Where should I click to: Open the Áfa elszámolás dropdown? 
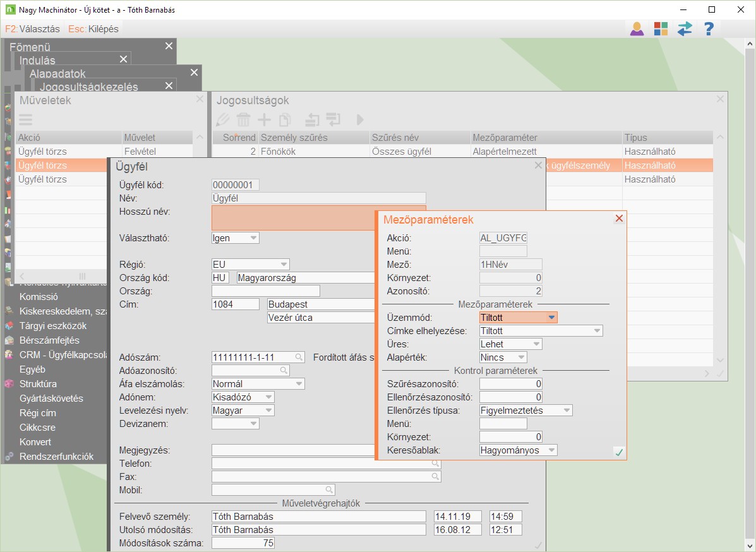(299, 384)
